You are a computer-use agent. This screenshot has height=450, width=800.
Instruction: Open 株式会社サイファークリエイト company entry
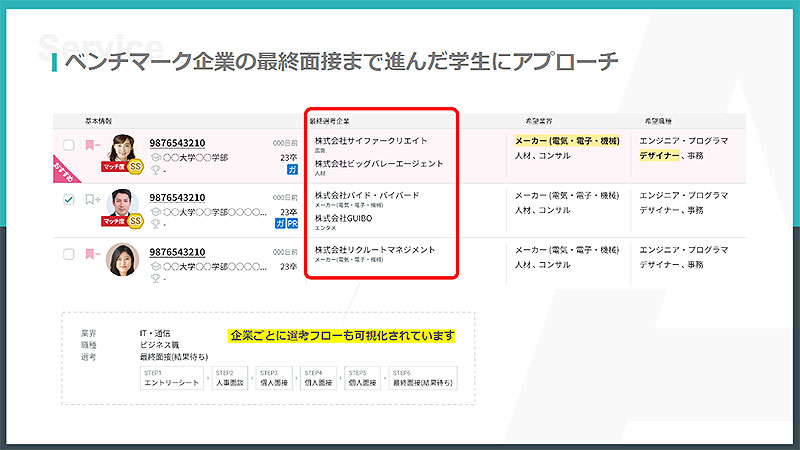[370, 141]
